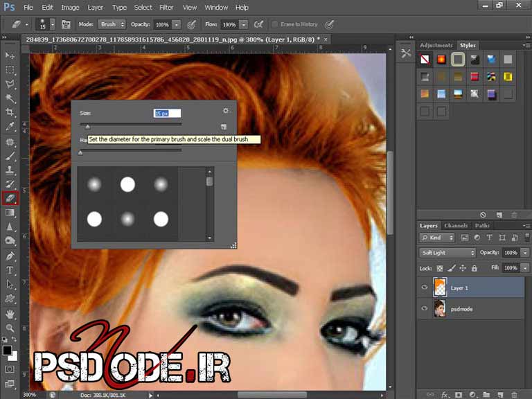532x399 pixels.
Task: Hide psdmode layer visibility eye
Action: (424, 308)
